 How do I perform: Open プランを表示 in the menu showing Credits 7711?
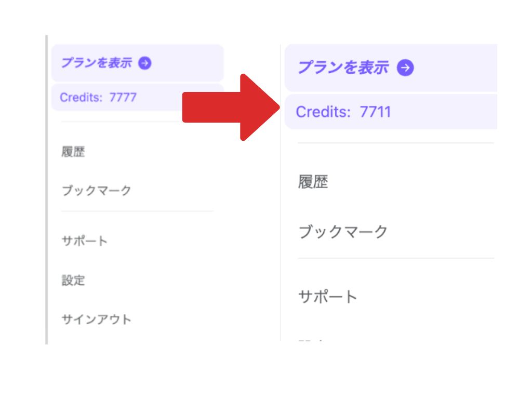(391, 68)
